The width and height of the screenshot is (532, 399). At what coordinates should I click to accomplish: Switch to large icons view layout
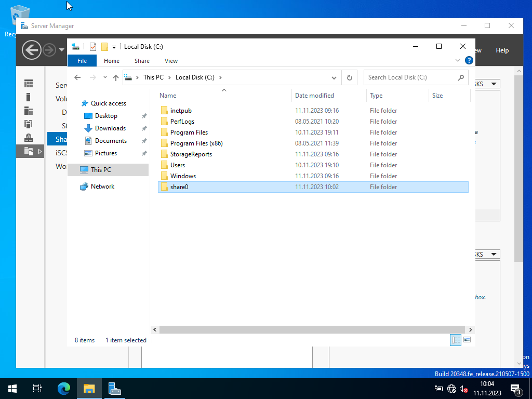click(x=467, y=340)
